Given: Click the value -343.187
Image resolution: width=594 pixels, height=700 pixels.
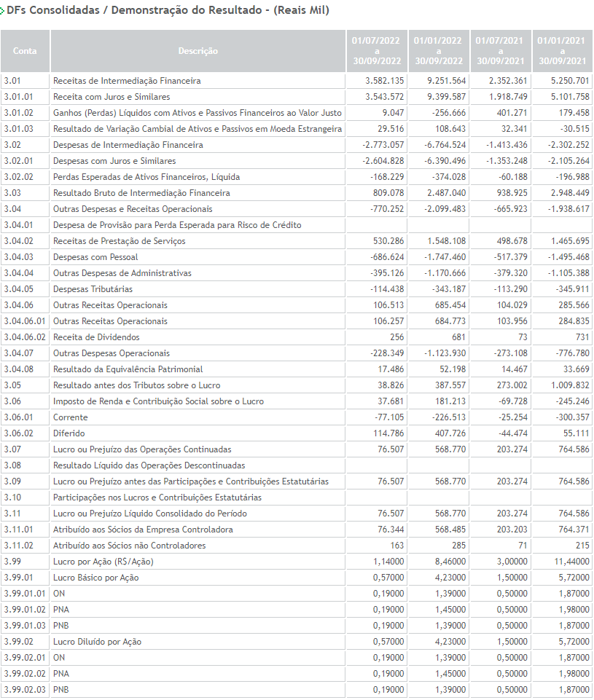Looking at the screenshot, I should tap(449, 290).
